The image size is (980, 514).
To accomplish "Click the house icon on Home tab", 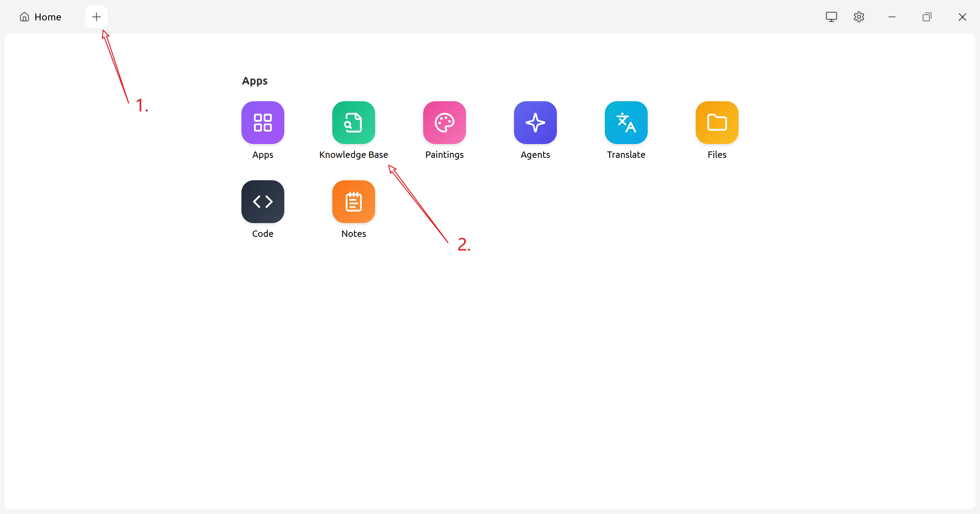I will tap(24, 17).
